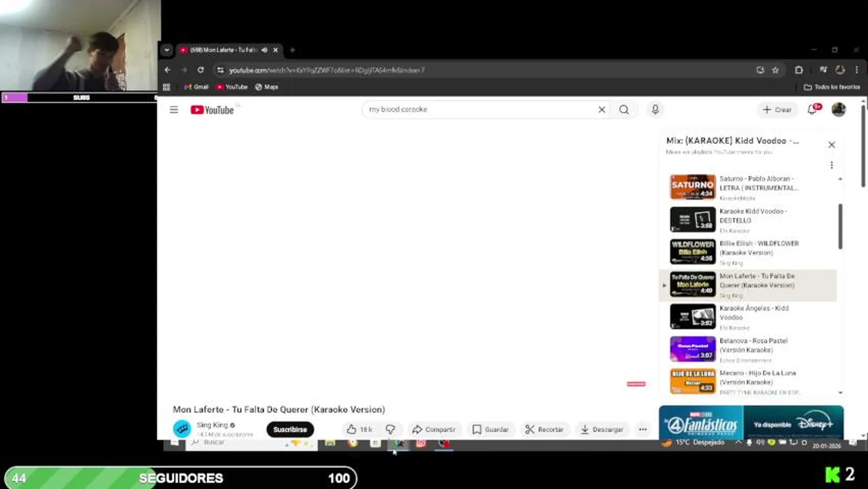Open the Sing King channel avatar

coord(181,429)
